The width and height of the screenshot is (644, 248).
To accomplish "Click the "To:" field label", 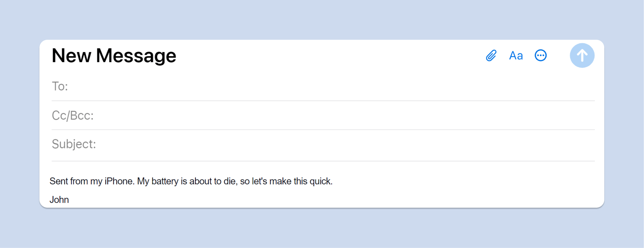I will pyautogui.click(x=60, y=87).
